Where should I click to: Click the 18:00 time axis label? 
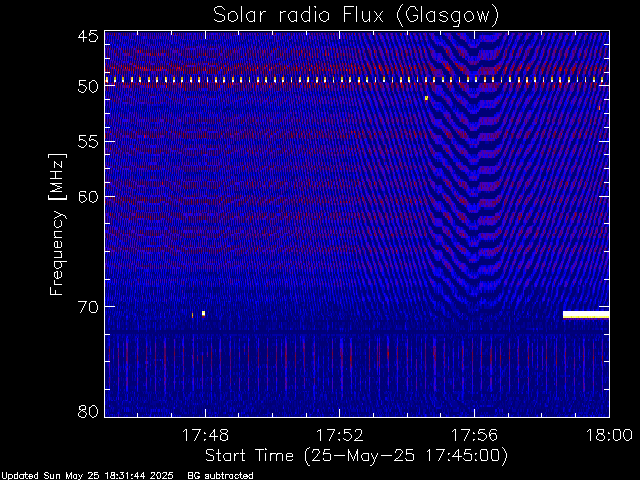(x=609, y=436)
